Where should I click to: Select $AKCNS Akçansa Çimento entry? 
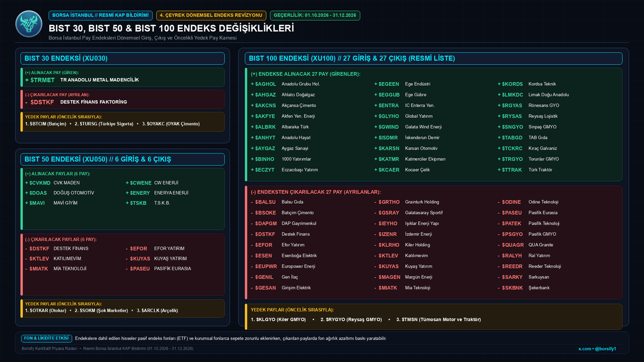click(x=283, y=106)
